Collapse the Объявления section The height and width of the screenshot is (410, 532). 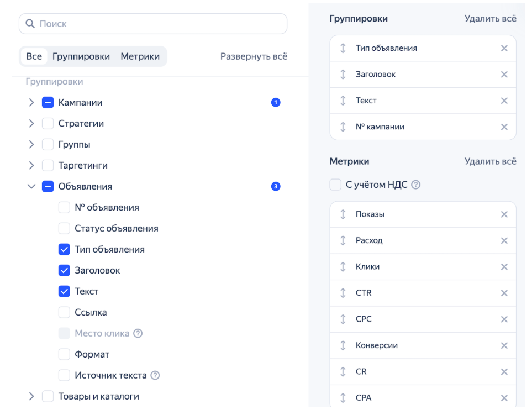click(31, 187)
